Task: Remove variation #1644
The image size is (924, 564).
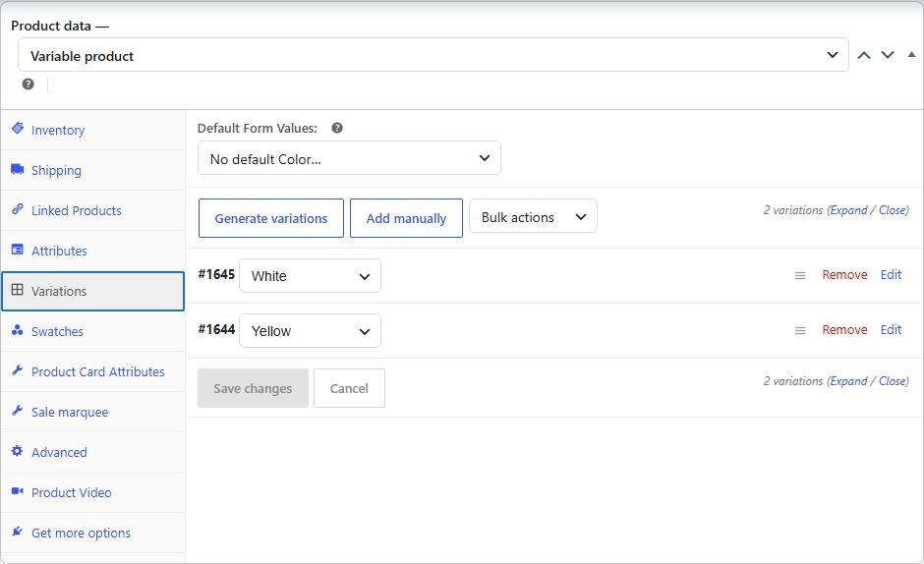Action: pyautogui.click(x=844, y=329)
